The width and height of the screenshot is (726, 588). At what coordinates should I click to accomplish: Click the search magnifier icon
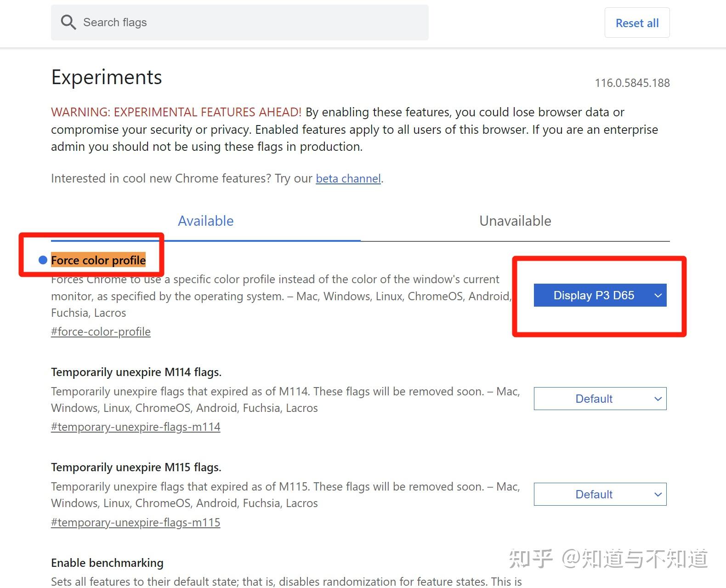coord(68,23)
